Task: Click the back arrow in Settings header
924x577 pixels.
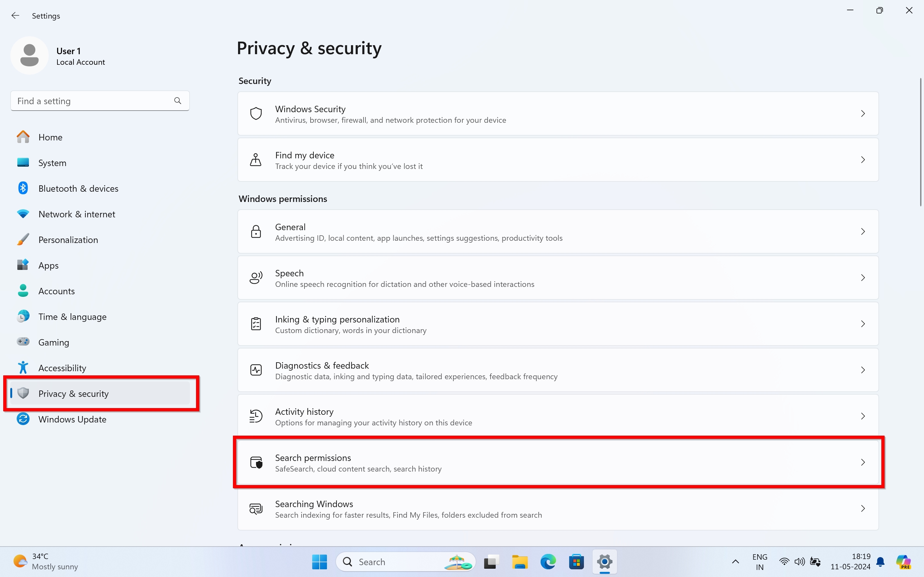Action: point(15,16)
